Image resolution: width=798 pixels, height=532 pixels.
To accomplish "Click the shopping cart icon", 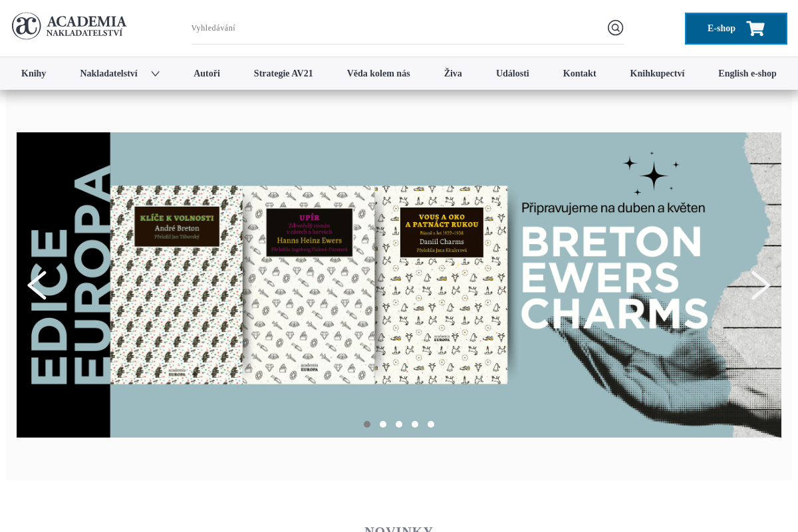I will point(755,29).
